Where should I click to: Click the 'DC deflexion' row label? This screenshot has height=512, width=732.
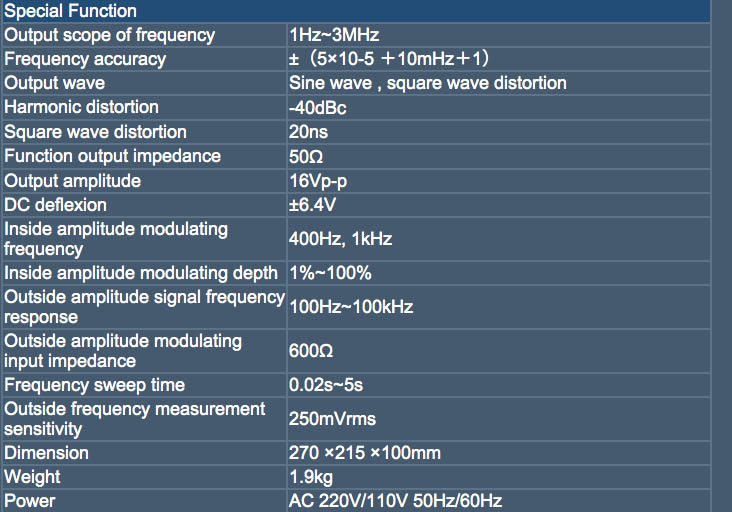pos(55,205)
